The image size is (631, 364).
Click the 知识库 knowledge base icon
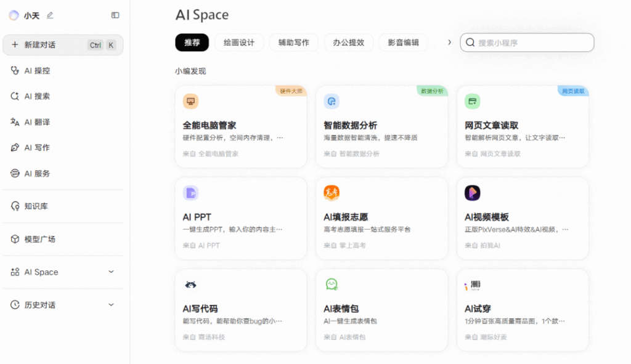click(14, 206)
